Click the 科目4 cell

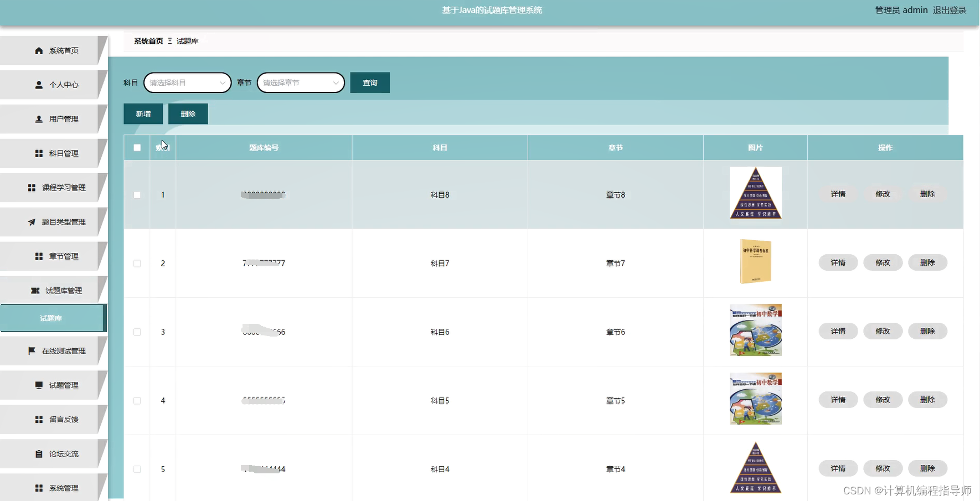click(x=440, y=469)
